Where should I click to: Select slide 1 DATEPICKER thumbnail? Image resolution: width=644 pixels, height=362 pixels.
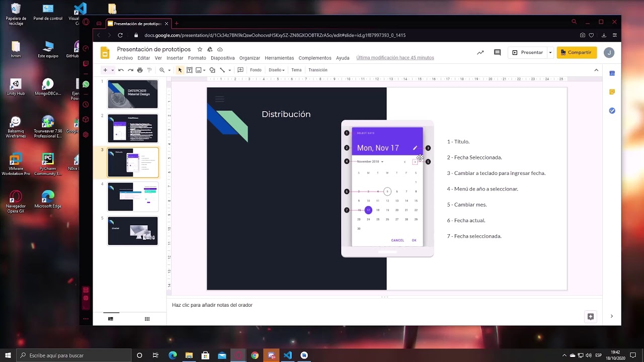pyautogui.click(x=133, y=94)
